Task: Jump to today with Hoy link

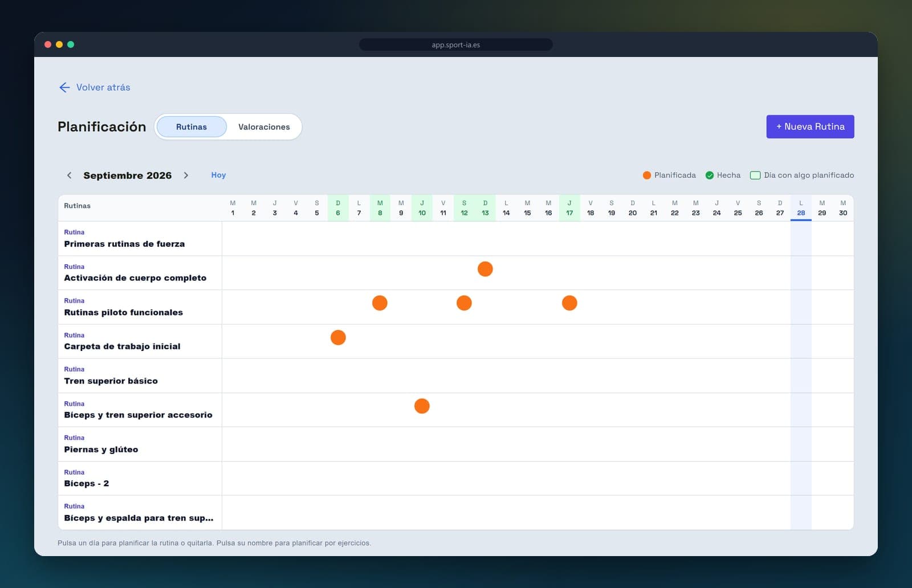Action: [x=218, y=175]
